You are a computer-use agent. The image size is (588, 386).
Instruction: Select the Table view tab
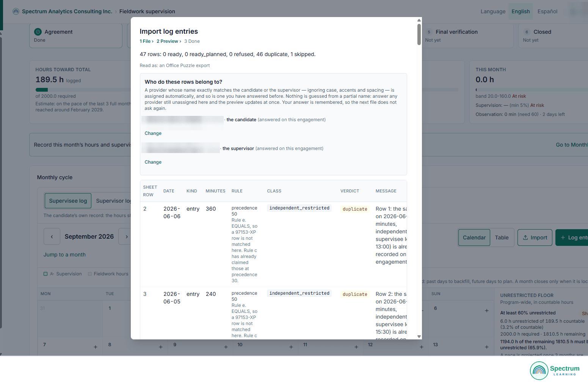pos(502,238)
